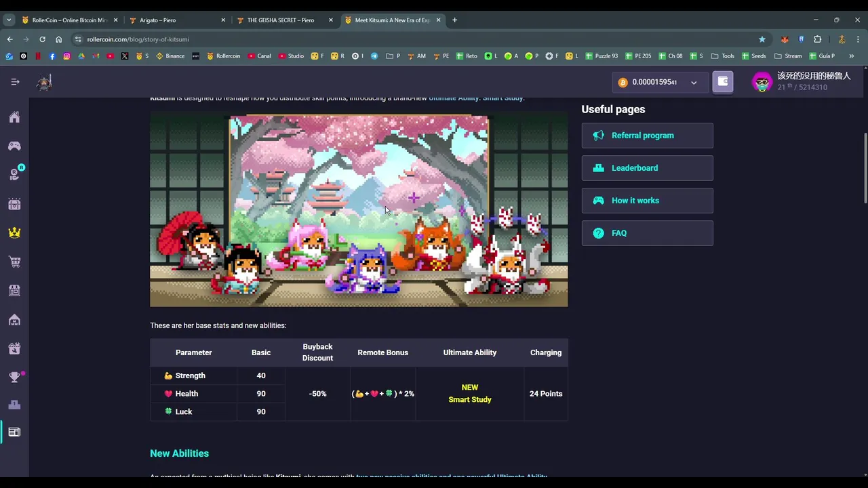The height and width of the screenshot is (488, 868).
Task: Switch to the Arigato – Piero tab
Action: tap(178, 20)
